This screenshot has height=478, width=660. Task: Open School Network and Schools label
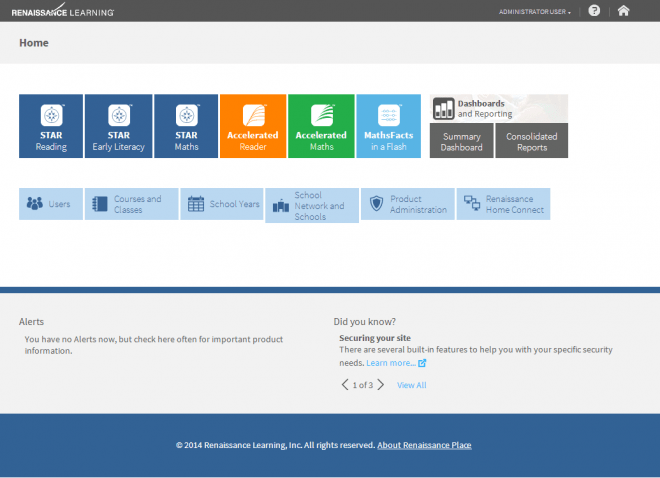[319, 206]
